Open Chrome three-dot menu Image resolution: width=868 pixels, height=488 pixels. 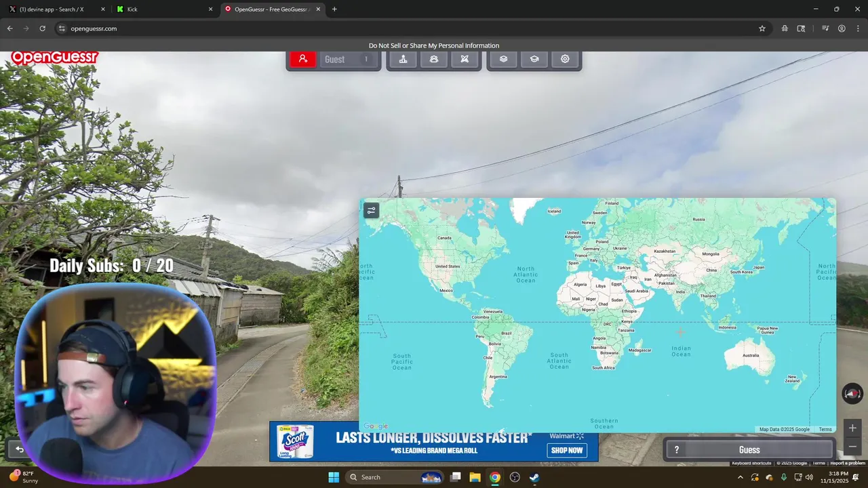[x=858, y=28]
